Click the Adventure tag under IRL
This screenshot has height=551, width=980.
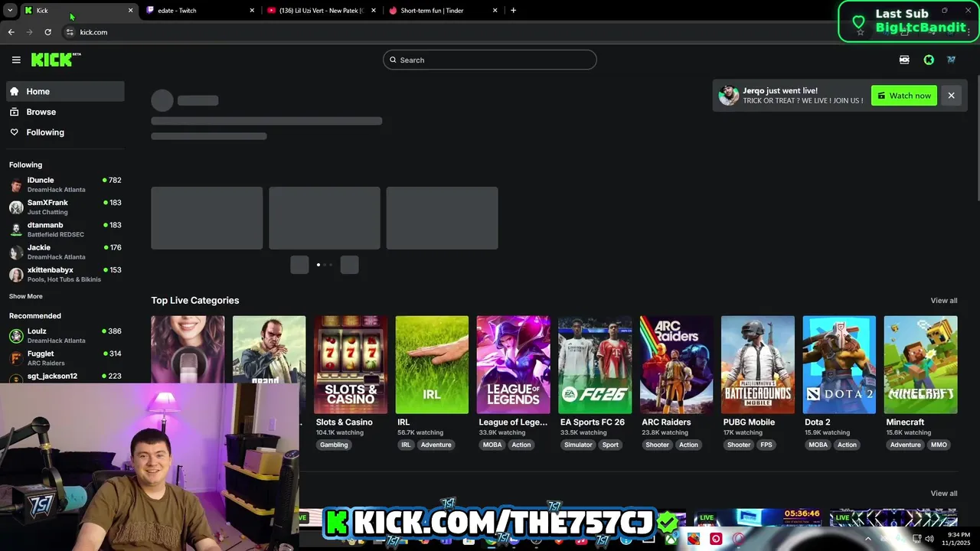436,445
